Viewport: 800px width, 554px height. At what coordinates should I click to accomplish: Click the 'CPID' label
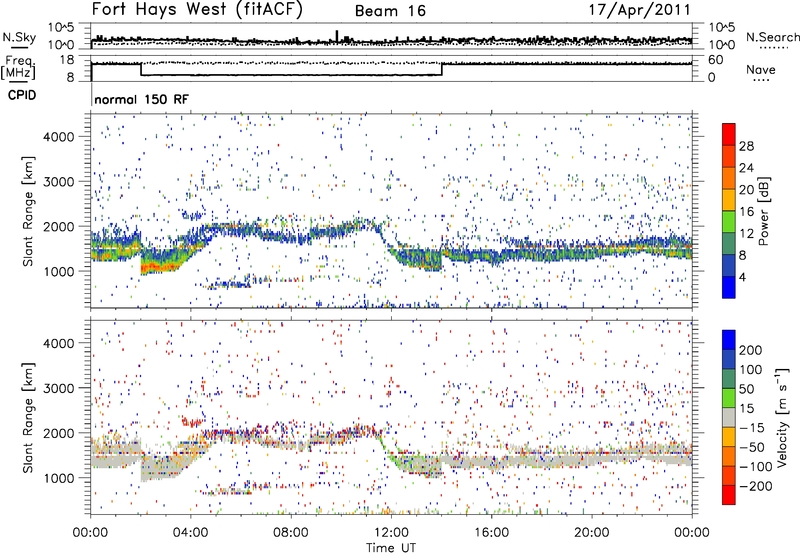[22, 95]
